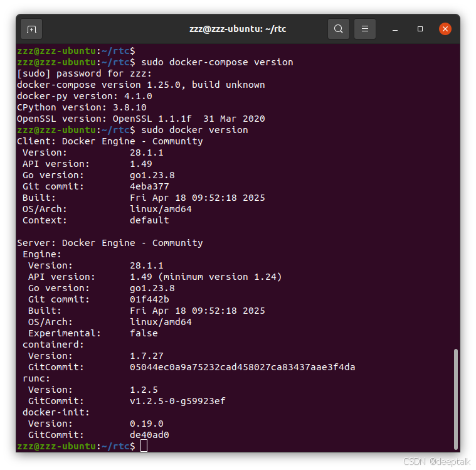The height and width of the screenshot is (470, 476).
Task: Click the cursor at the last prompt
Action: [x=144, y=446]
